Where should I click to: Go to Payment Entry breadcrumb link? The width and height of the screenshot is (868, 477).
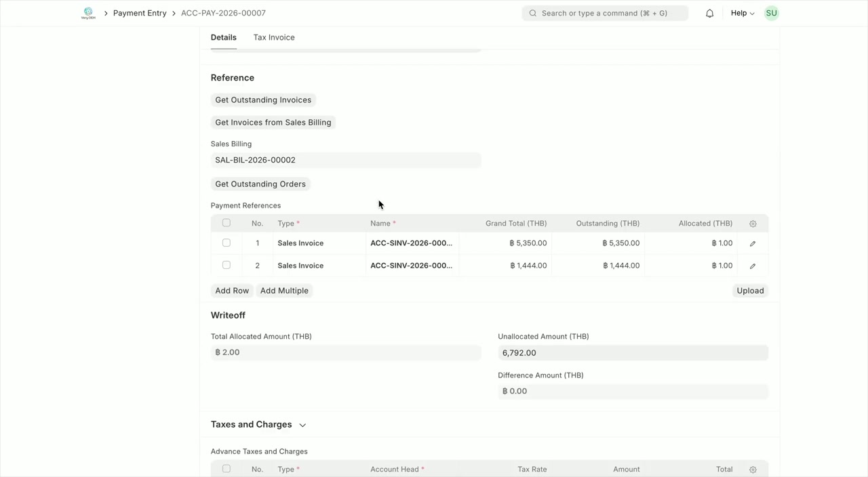click(140, 13)
